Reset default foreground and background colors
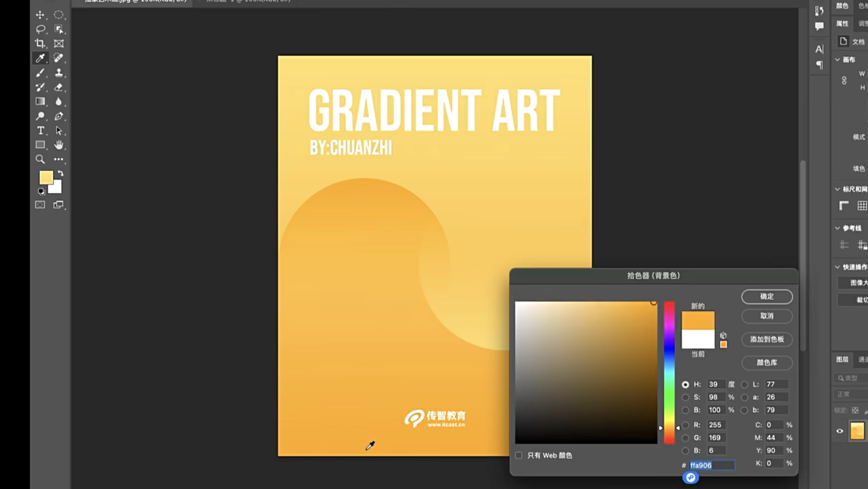 41,192
